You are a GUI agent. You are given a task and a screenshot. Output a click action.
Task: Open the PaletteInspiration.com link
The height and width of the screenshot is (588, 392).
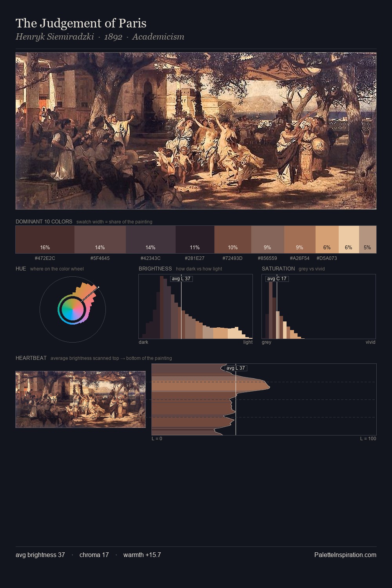coord(345,555)
